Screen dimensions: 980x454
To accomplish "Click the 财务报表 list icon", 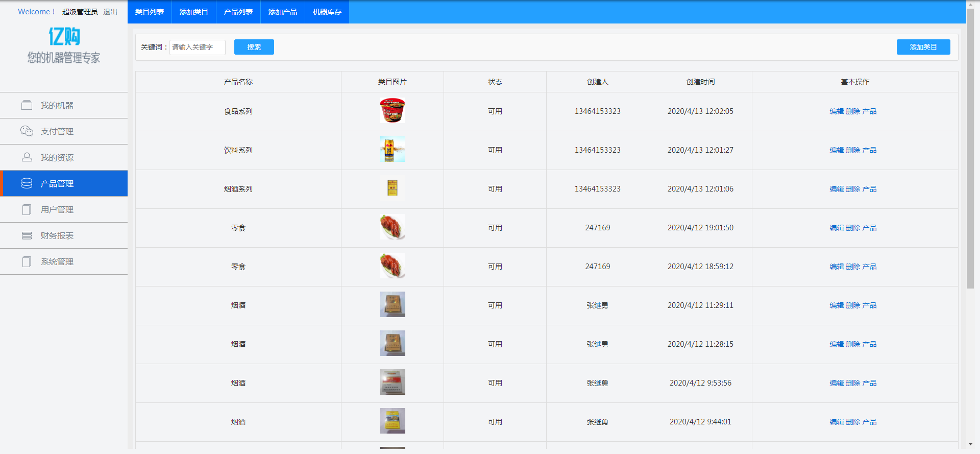I will tap(27, 235).
